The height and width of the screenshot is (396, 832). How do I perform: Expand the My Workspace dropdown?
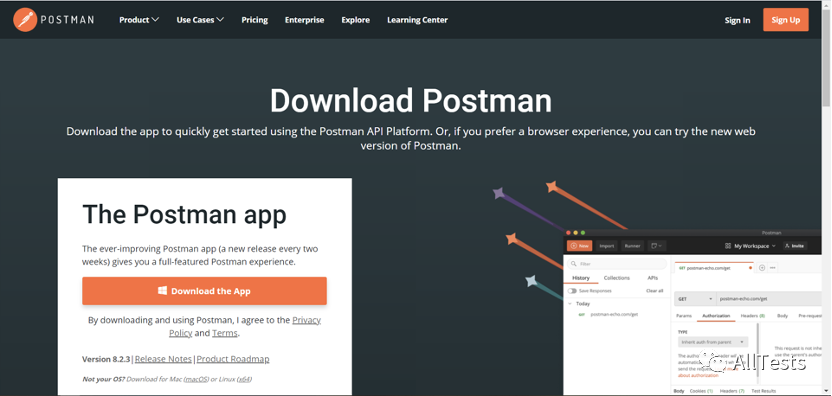click(774, 246)
